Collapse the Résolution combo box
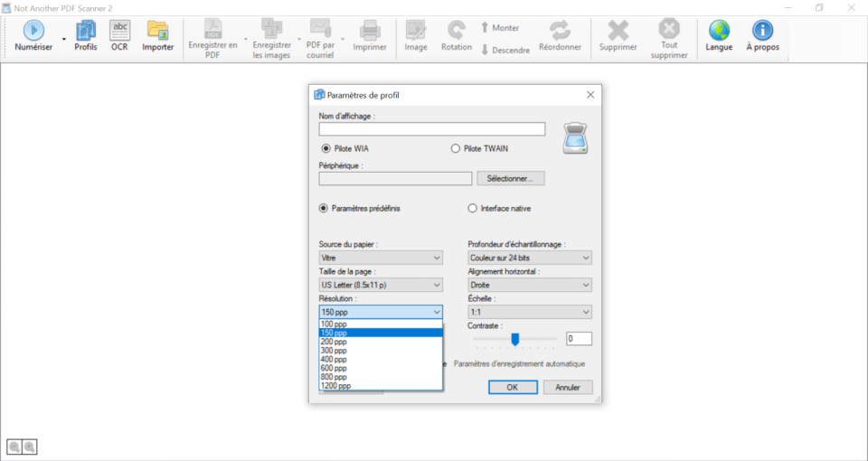868x461 pixels. tap(437, 312)
